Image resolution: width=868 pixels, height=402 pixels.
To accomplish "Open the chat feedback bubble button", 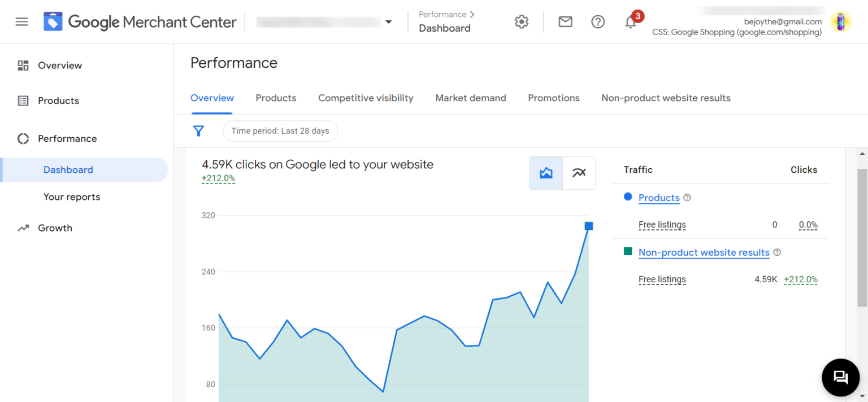I will [x=841, y=378].
